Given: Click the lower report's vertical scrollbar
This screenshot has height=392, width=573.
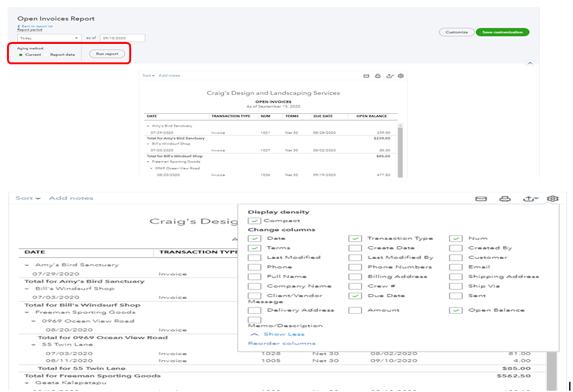Looking at the screenshot, I should pos(551,372).
